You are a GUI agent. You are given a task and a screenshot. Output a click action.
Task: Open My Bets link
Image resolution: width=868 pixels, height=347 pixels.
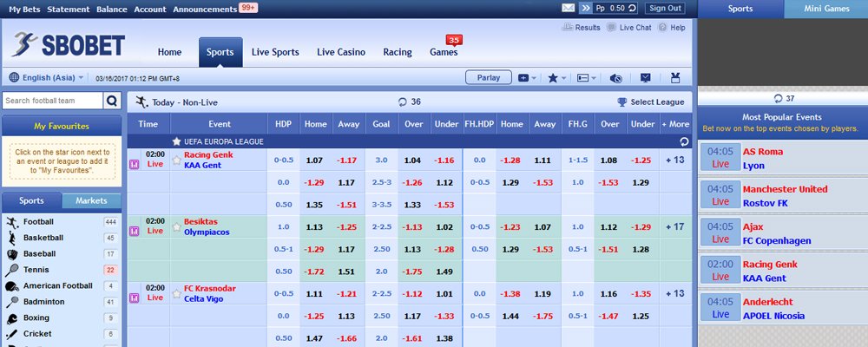coord(24,9)
